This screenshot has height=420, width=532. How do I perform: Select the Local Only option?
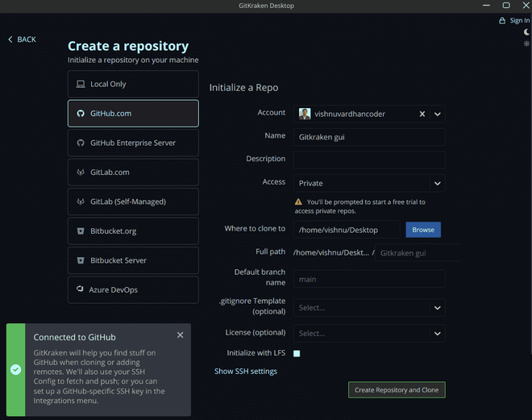pyautogui.click(x=133, y=84)
